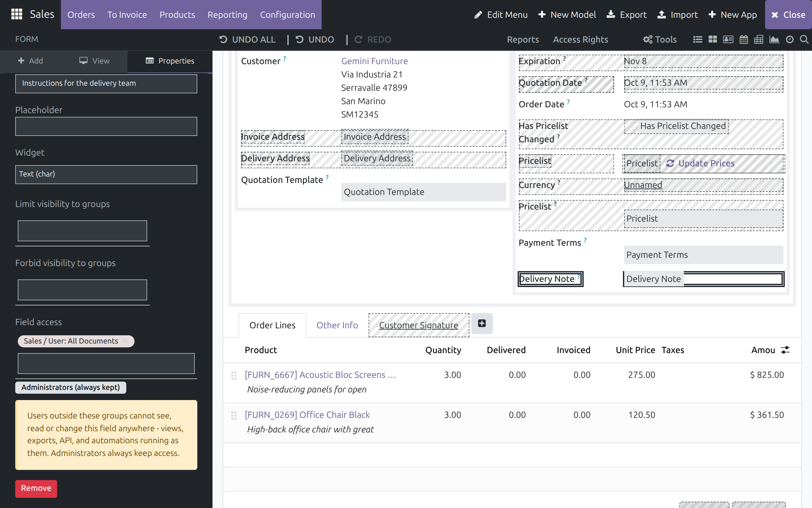Select the Properties tab in sidebar
Viewport: 812px width, 508px height.
(170, 61)
